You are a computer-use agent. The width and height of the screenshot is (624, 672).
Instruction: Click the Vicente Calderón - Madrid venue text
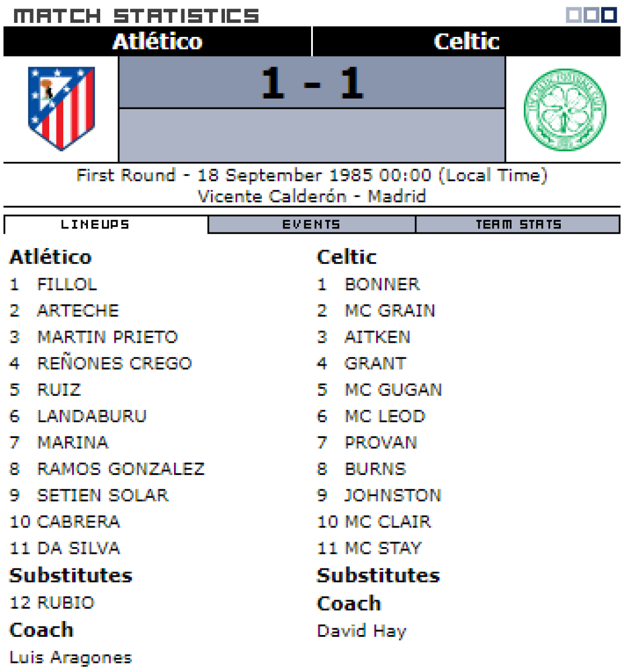point(312,197)
